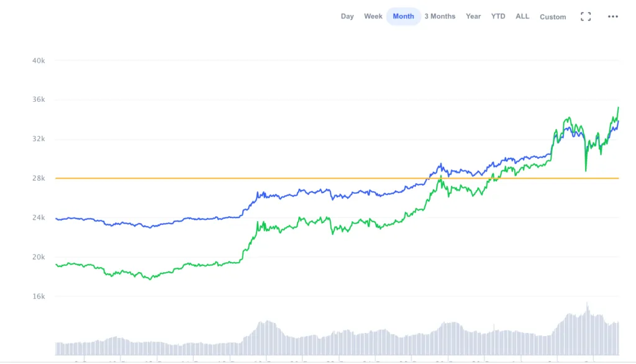
Task: Click the 24k y-axis label
Action: [39, 217]
